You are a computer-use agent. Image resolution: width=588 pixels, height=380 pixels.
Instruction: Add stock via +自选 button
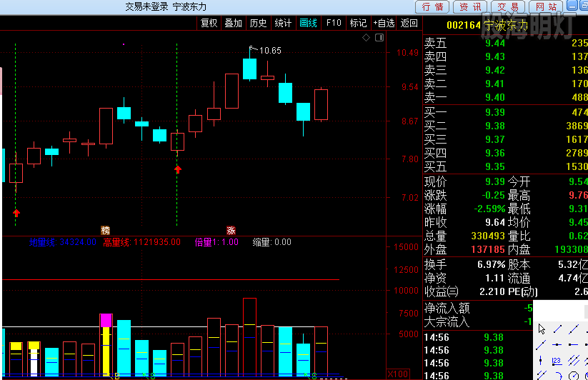click(x=384, y=23)
